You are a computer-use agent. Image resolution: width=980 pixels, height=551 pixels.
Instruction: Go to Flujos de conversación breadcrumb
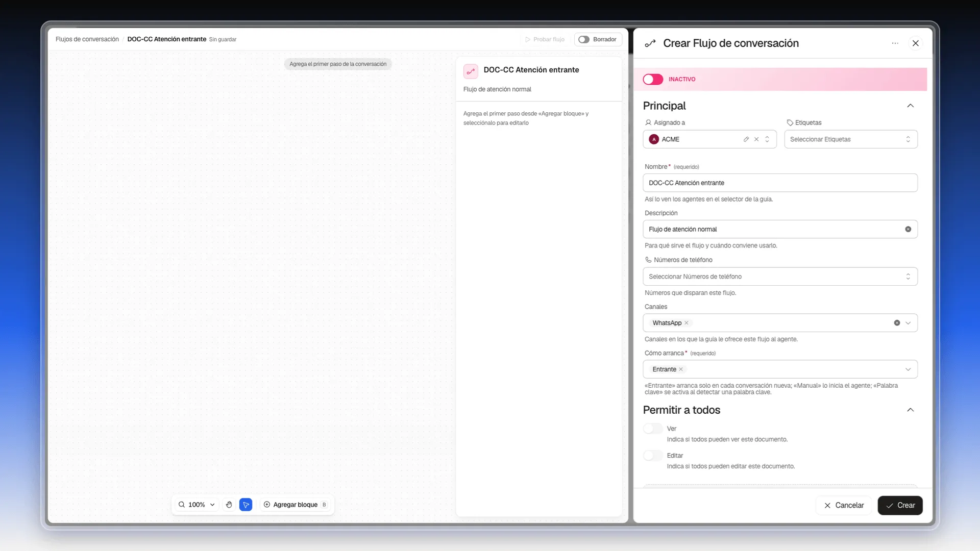pyautogui.click(x=87, y=39)
